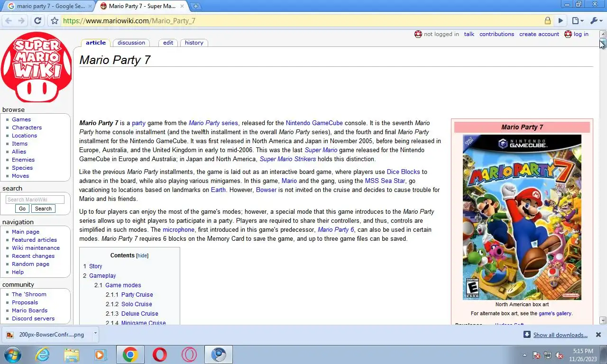Click mushroom icon beside 'not logged in'
Screen dimensions: 607x364
(x=418, y=34)
